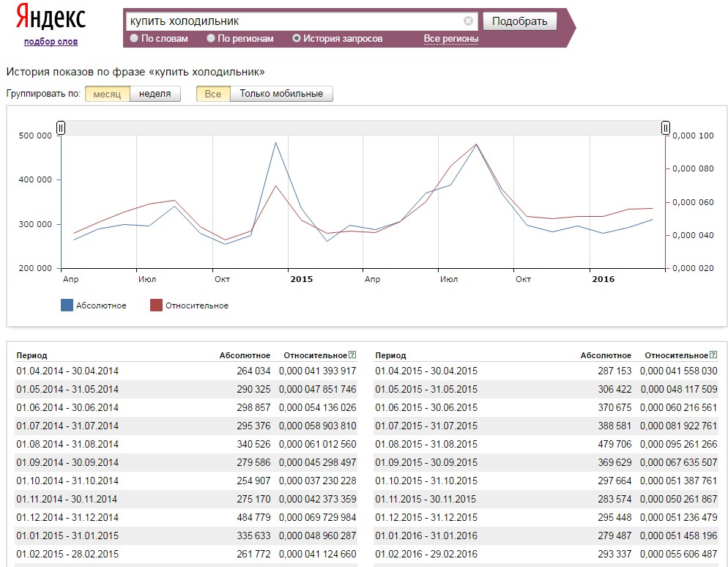
Task: Switch to Только мобильные data
Action: coord(281,94)
